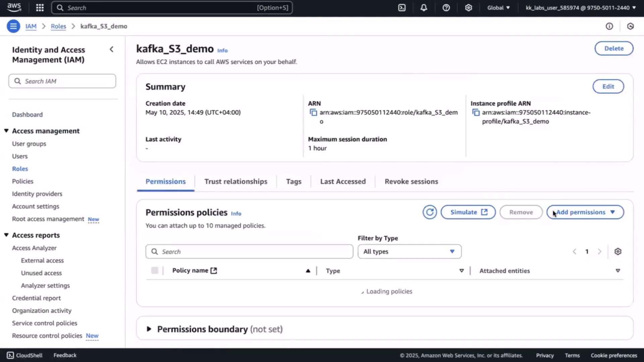Open Analyzer settings in the sidebar

pos(45,286)
